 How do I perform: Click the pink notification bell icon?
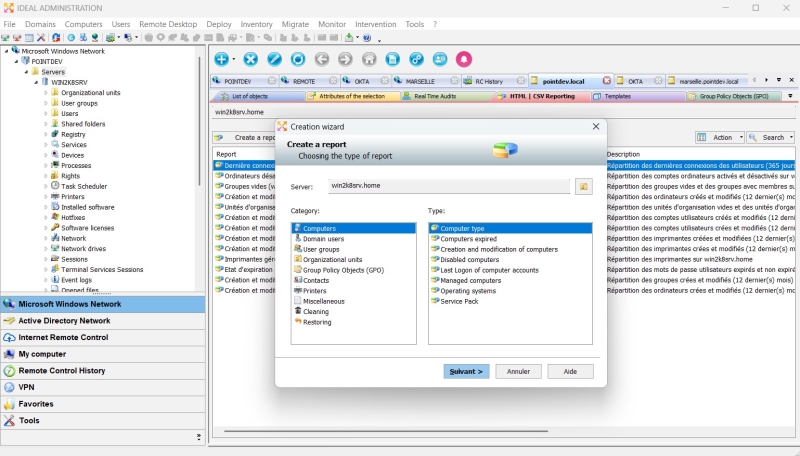click(x=464, y=60)
